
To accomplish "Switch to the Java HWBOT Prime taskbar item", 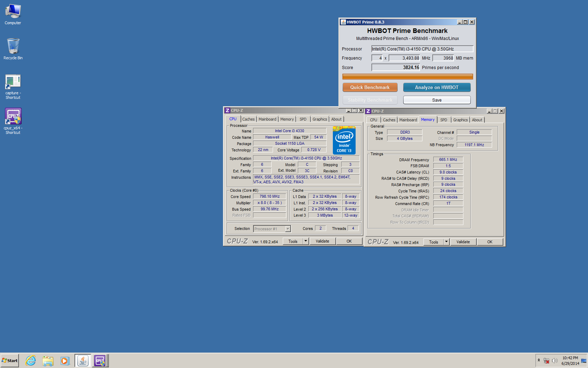I will [83, 361].
